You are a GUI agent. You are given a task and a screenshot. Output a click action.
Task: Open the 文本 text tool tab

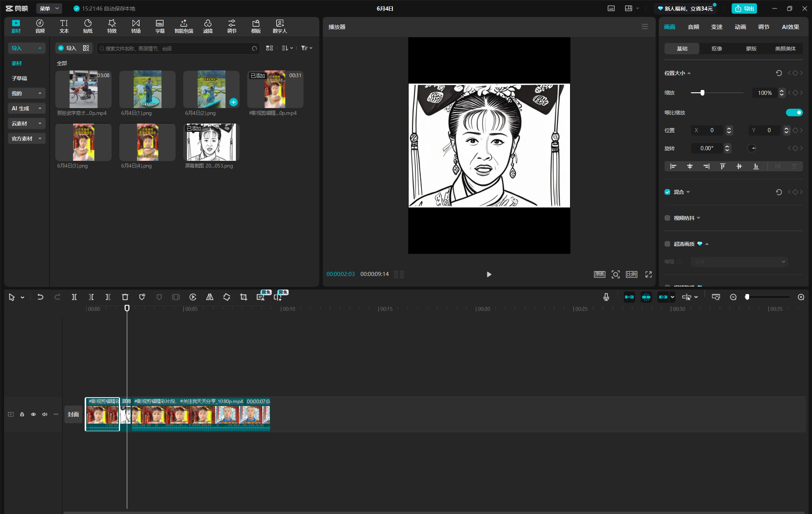64,26
